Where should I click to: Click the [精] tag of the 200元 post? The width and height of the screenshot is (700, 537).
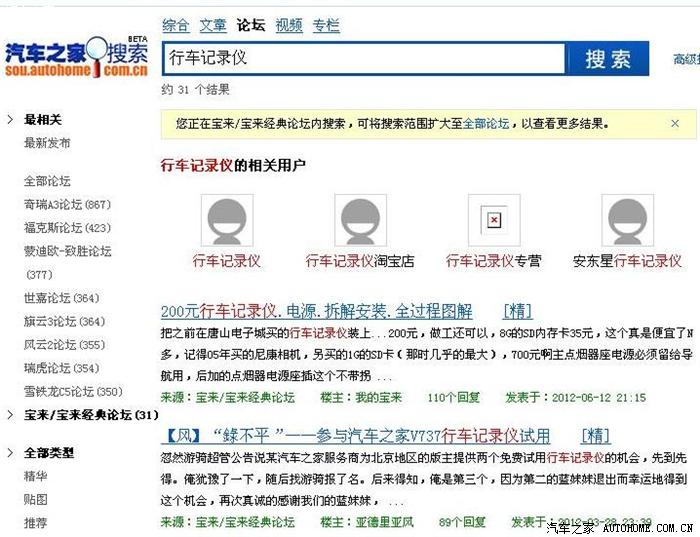[x=517, y=312]
